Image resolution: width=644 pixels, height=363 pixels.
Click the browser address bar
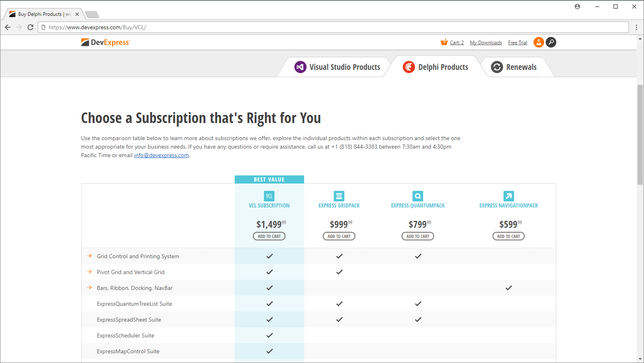(333, 27)
